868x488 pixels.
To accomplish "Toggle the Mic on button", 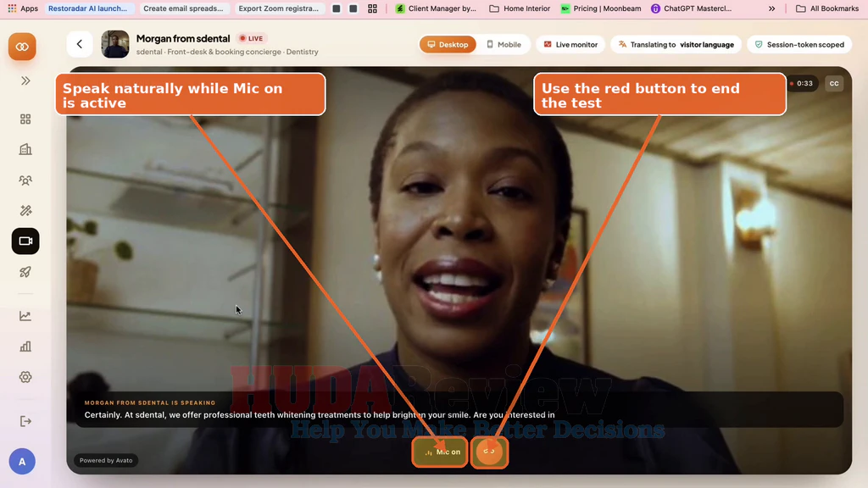I will click(440, 452).
